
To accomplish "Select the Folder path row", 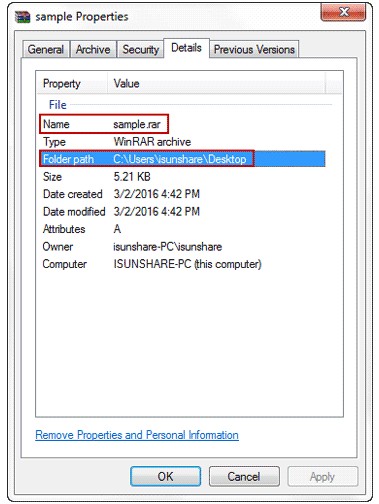I will tap(182, 159).
